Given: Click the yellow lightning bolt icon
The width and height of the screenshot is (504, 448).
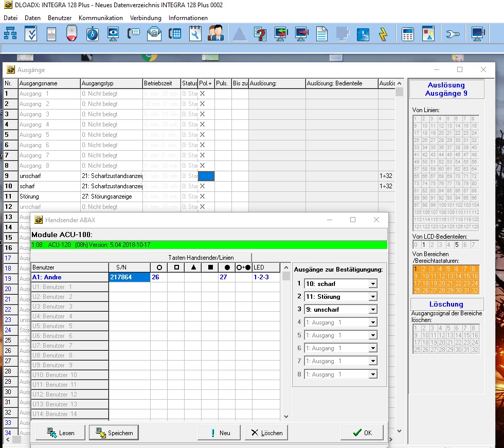Looking at the screenshot, I should [x=383, y=34].
